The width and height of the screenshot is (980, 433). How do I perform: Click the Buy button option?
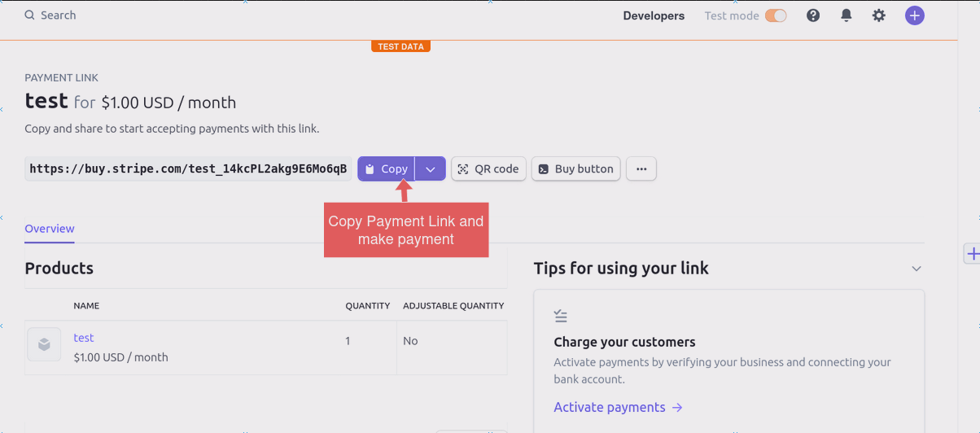(x=576, y=168)
